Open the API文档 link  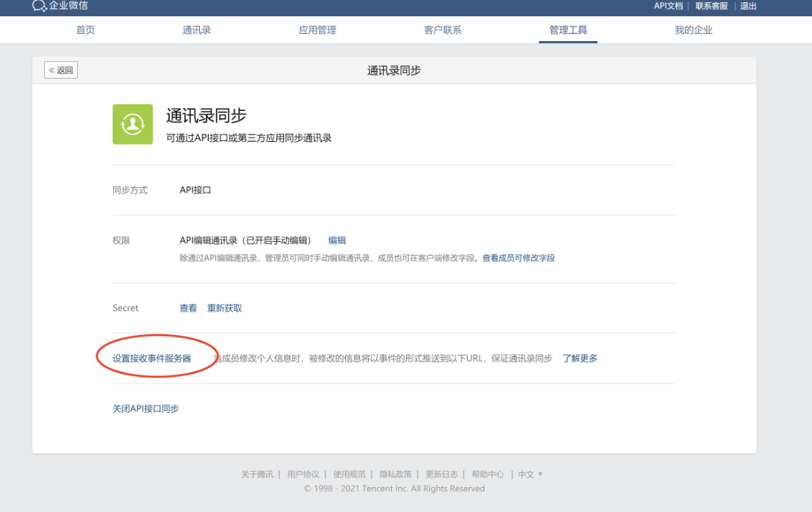click(x=668, y=6)
